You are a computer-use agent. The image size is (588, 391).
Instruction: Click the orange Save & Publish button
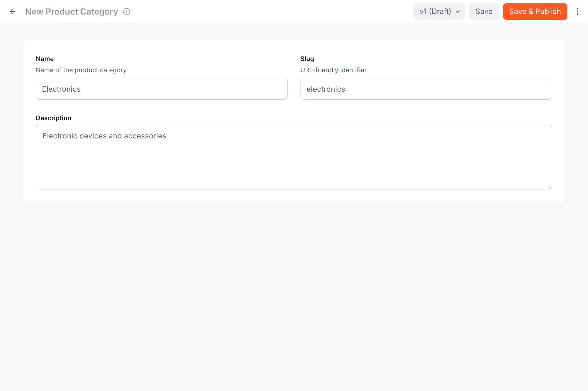pyautogui.click(x=535, y=12)
